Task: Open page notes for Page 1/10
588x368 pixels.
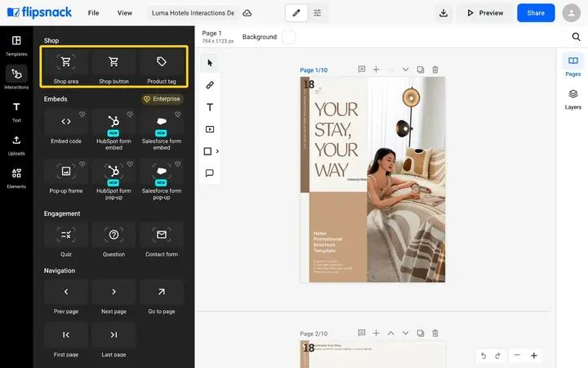Action: coord(362,70)
